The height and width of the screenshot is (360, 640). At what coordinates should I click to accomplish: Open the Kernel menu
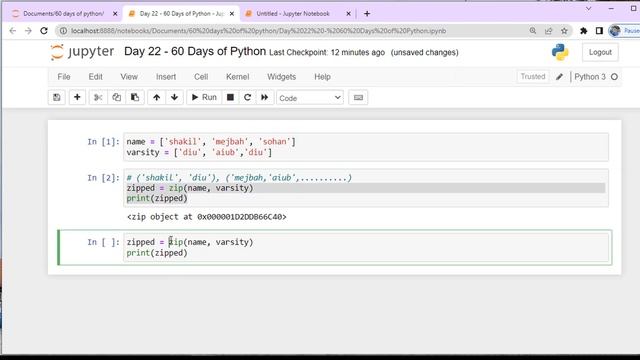pos(238,77)
